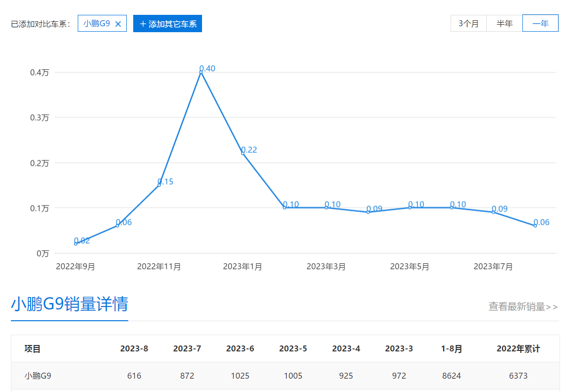Select the 3个月 time range tab

(468, 24)
